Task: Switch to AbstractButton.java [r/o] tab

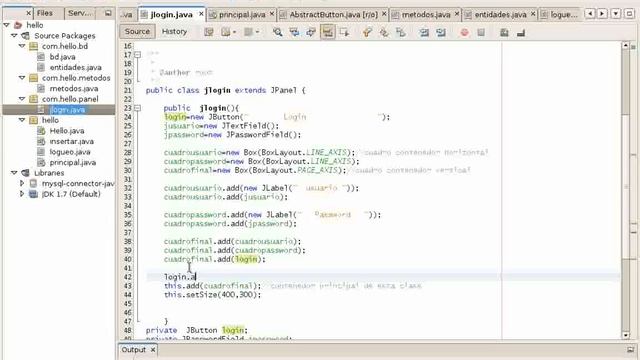Action: point(333,15)
